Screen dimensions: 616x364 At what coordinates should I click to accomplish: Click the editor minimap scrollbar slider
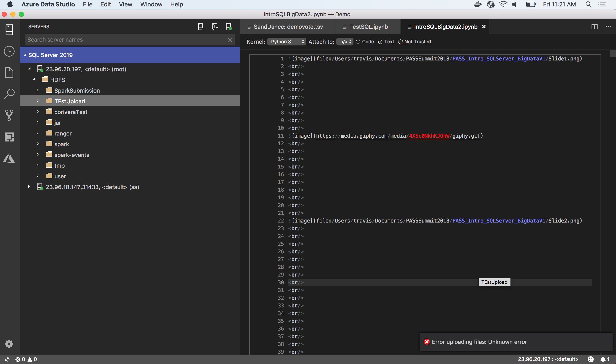pyautogui.click(x=613, y=53)
